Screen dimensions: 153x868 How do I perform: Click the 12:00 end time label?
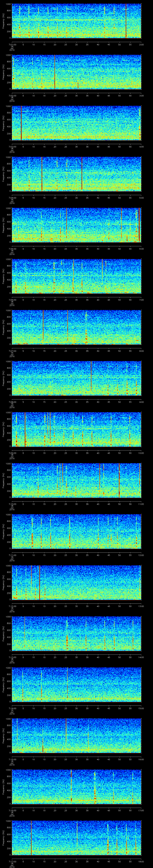click(x=141, y=555)
